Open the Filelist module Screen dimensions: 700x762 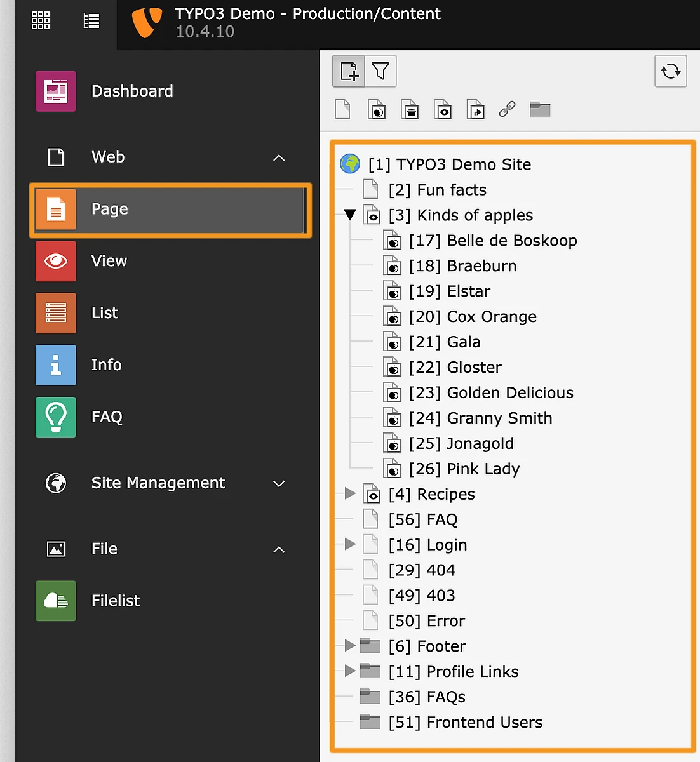tap(115, 601)
